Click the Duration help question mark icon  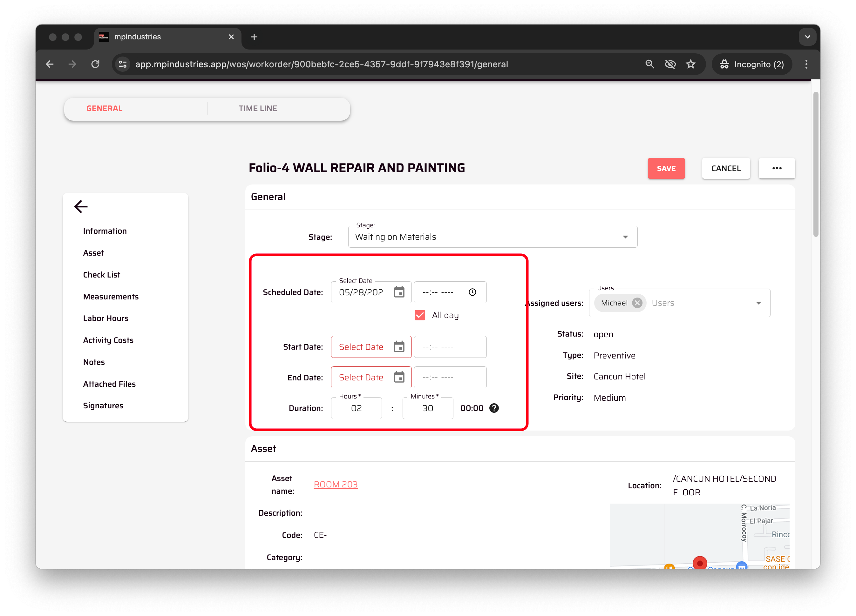[494, 408]
